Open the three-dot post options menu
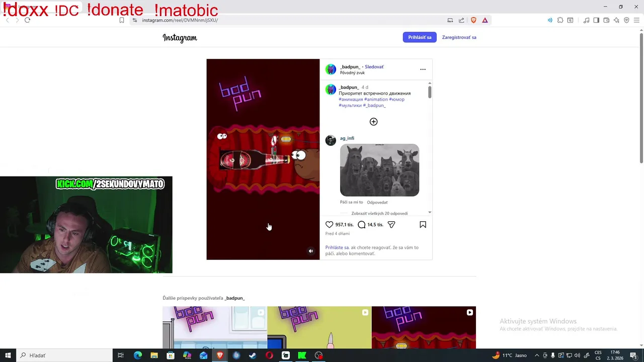 (423, 69)
